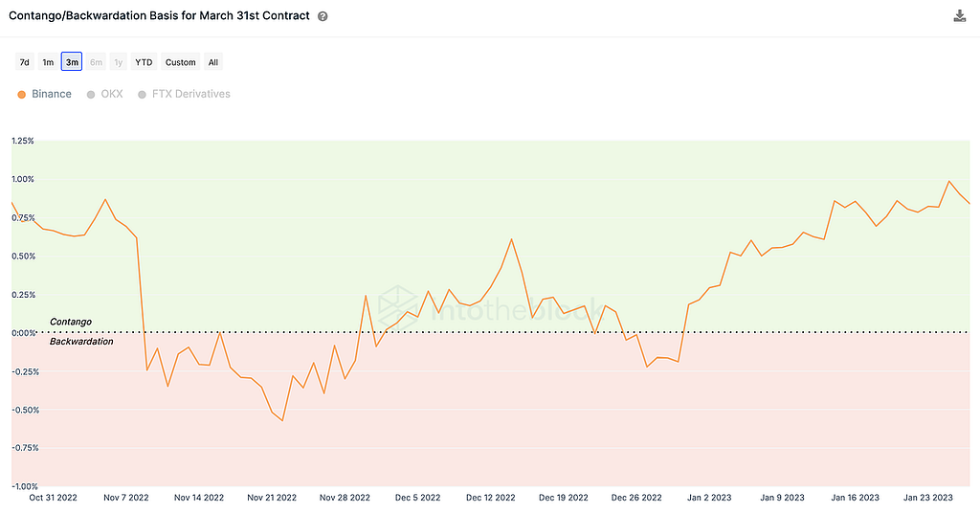The image size is (980, 514).
Task: Click the Contango label on chart
Action: click(x=71, y=323)
